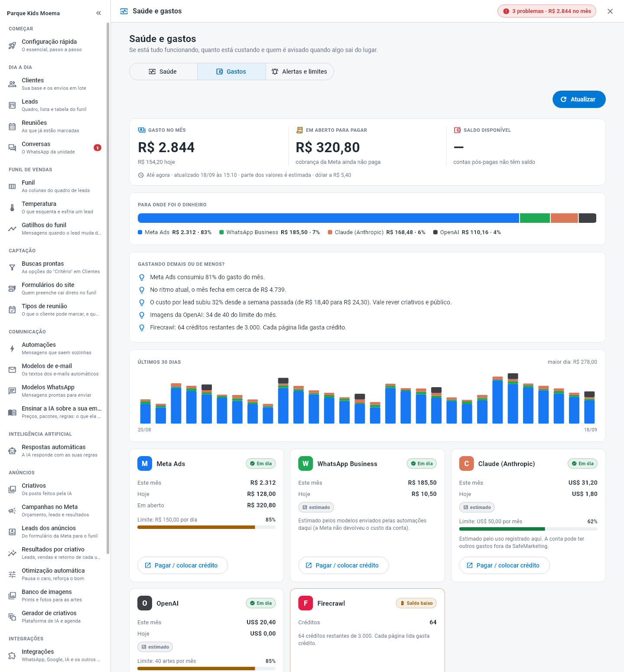Click the Atualizar button

click(x=579, y=99)
